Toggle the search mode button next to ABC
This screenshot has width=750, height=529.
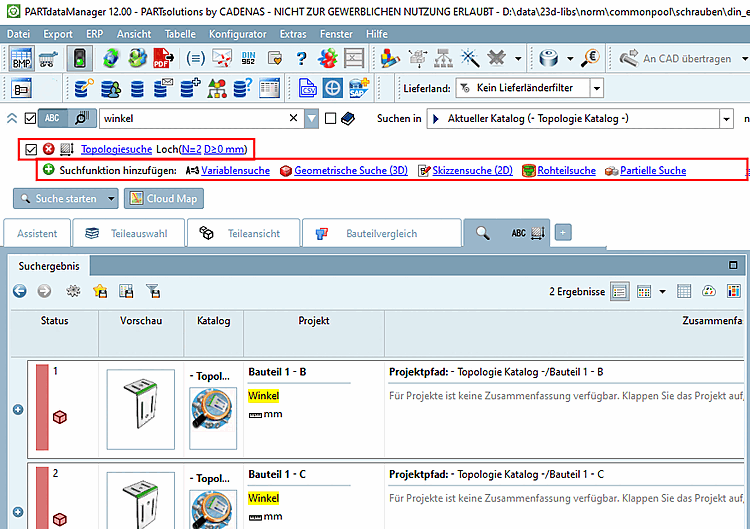click(x=82, y=118)
